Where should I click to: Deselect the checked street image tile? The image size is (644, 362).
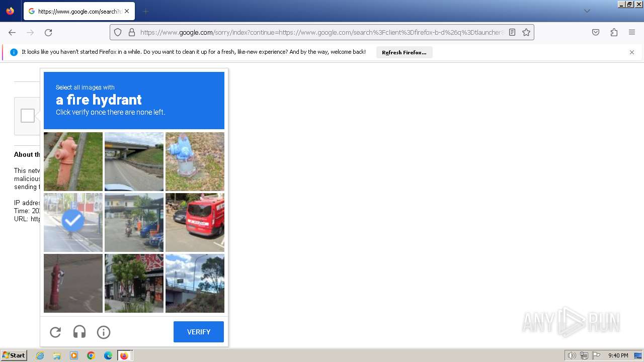(73, 222)
